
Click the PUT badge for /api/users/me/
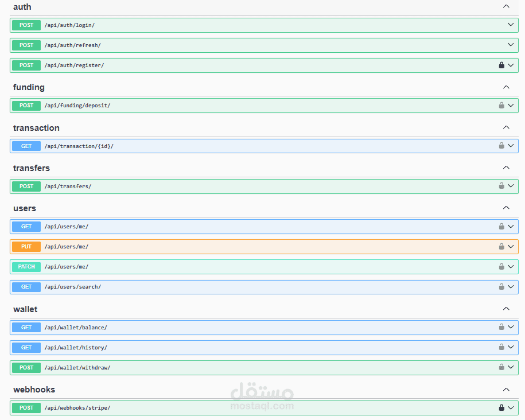[x=26, y=247]
